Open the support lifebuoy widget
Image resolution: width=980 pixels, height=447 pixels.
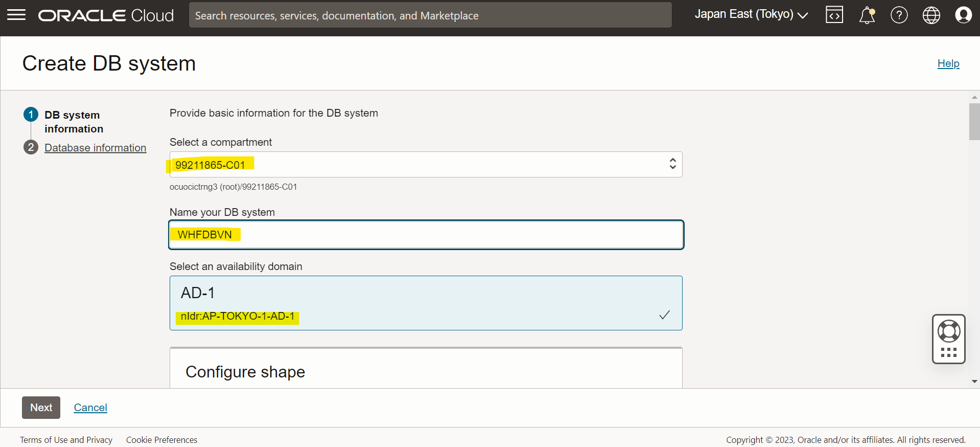[x=949, y=339]
